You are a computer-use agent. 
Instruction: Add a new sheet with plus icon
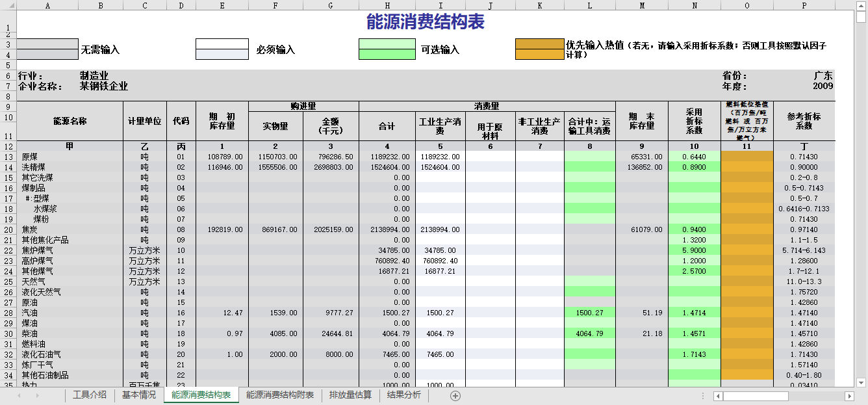pos(455,395)
